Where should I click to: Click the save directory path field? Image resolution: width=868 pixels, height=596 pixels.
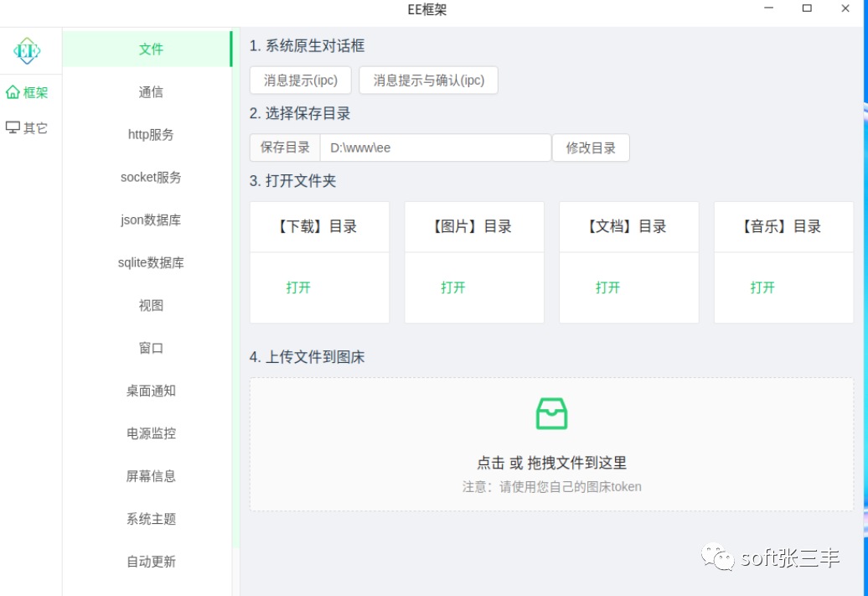pyautogui.click(x=435, y=148)
